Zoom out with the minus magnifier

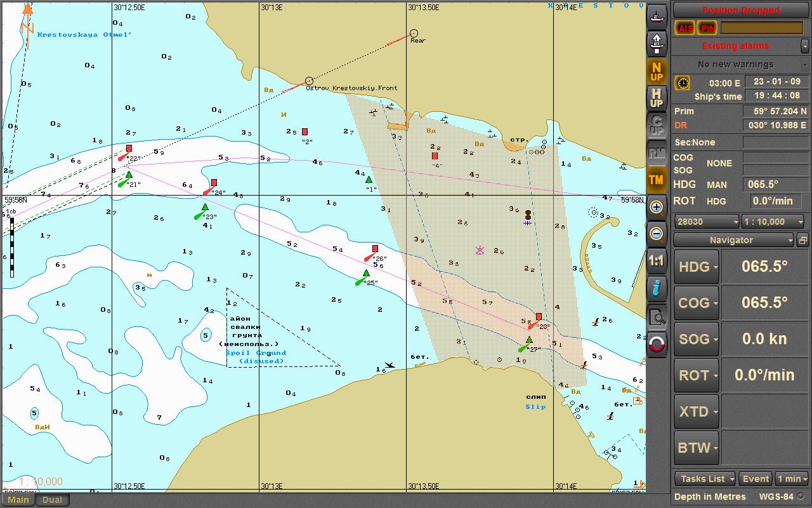pos(657,234)
